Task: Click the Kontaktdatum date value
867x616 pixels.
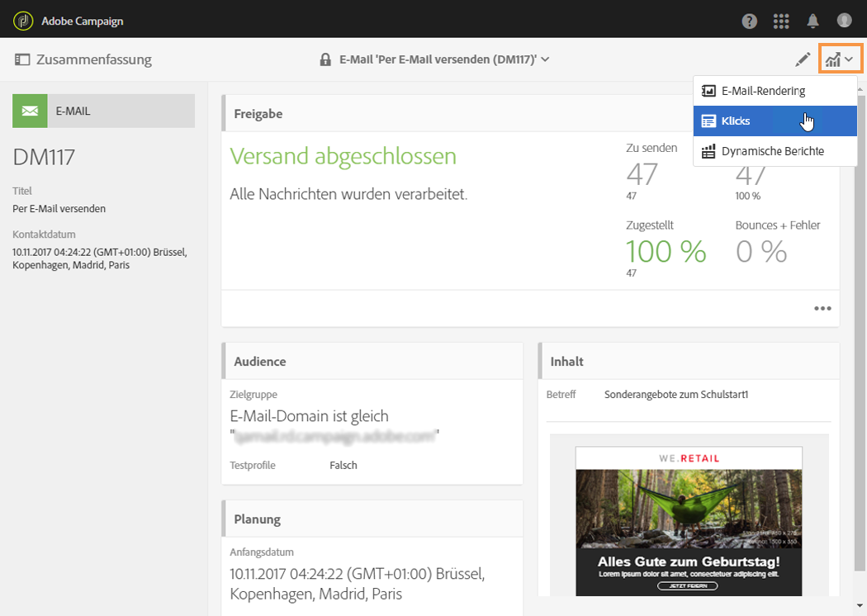Action: tap(100, 258)
